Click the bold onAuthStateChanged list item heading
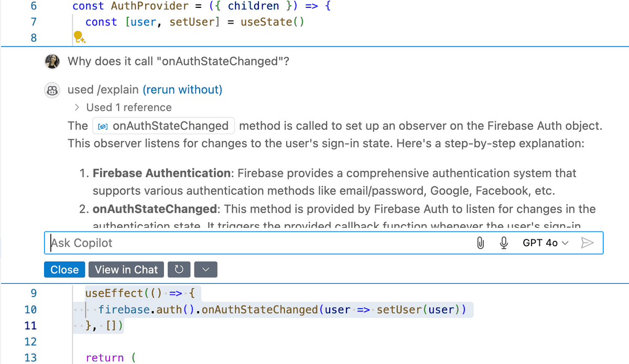This screenshot has height=364, width=629. [154, 209]
